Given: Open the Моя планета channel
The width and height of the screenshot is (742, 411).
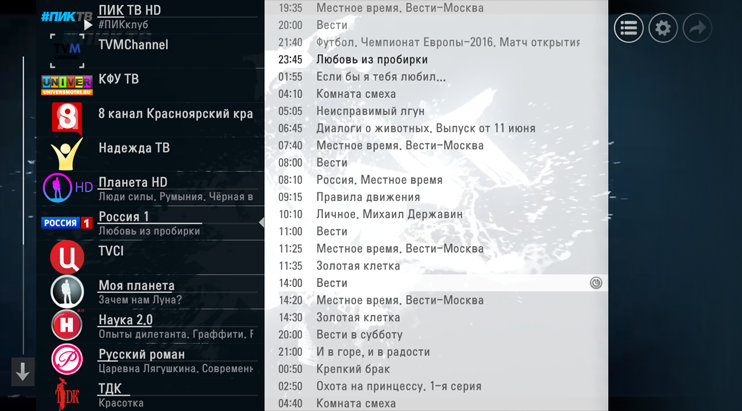Looking at the screenshot, I should point(136,286).
